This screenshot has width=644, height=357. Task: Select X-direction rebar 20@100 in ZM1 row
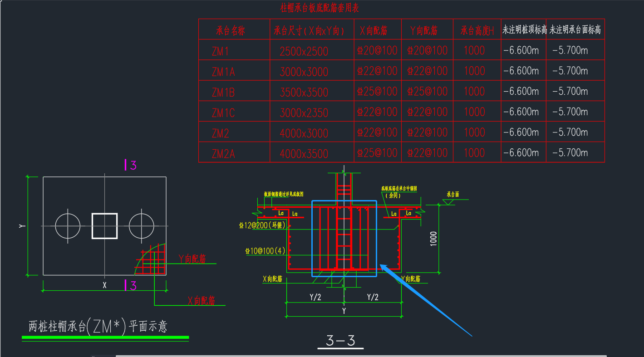[377, 50]
